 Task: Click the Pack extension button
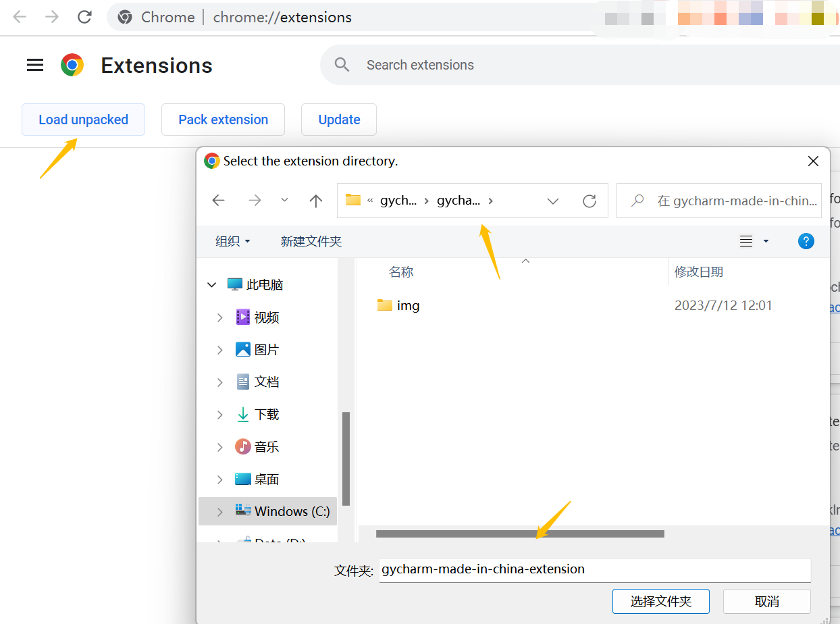point(223,120)
